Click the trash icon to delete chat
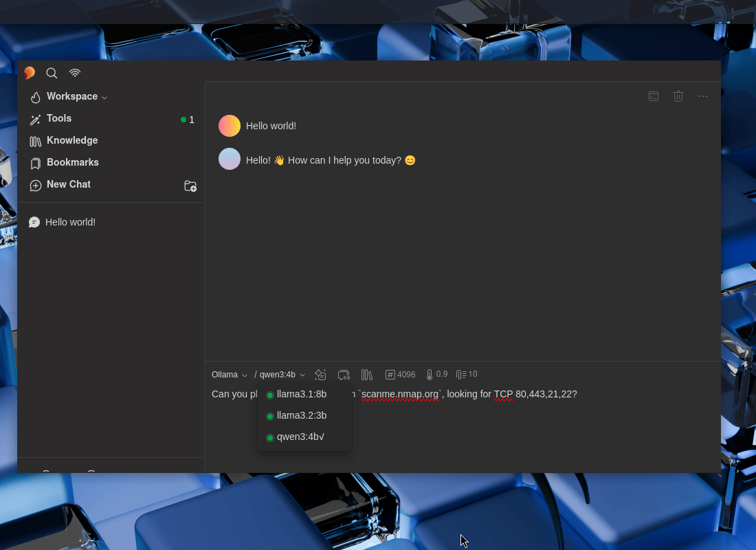Viewport: 756px width, 550px height. click(678, 96)
